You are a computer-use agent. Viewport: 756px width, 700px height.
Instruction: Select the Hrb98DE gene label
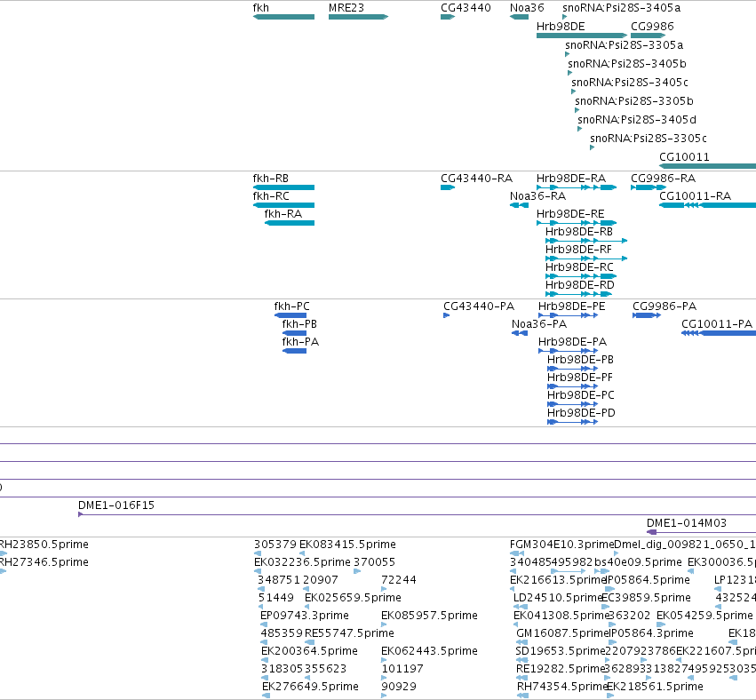(561, 27)
